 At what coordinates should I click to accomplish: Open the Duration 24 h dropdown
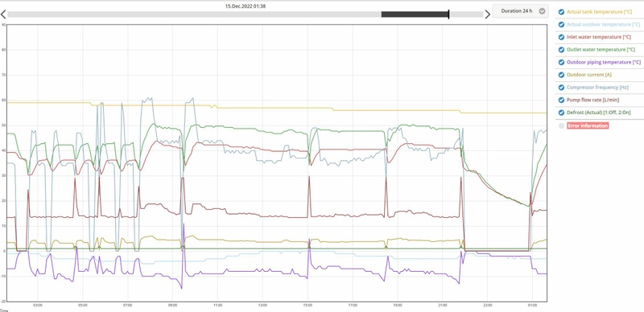coord(520,11)
